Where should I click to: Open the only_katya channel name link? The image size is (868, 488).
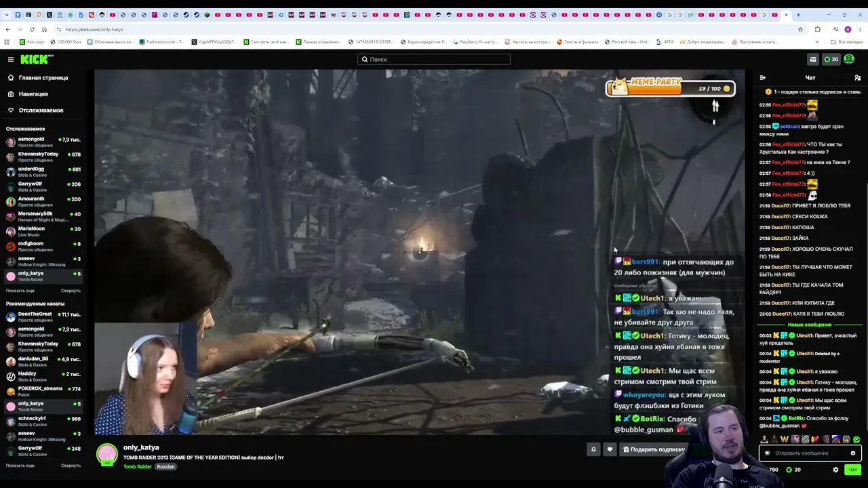click(141, 448)
